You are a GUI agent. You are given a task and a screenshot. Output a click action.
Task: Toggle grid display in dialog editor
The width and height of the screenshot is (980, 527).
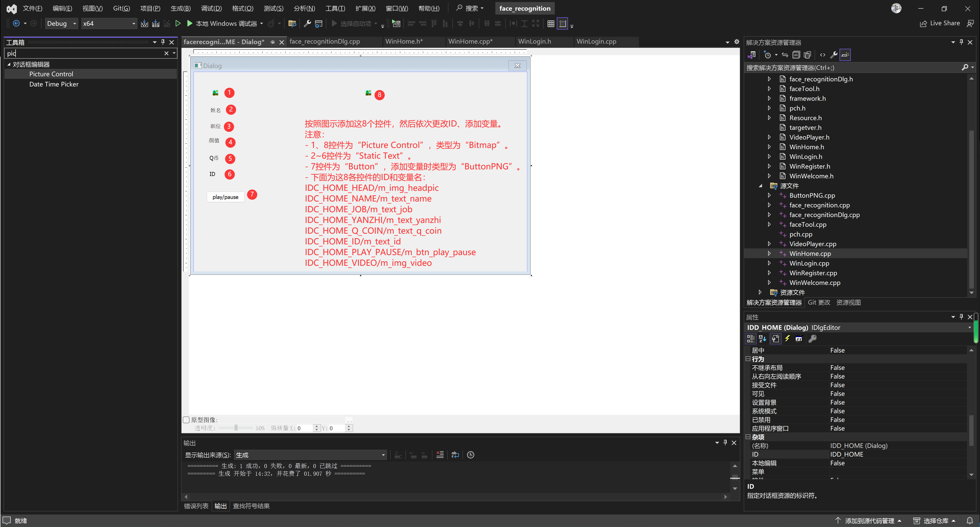click(x=550, y=24)
